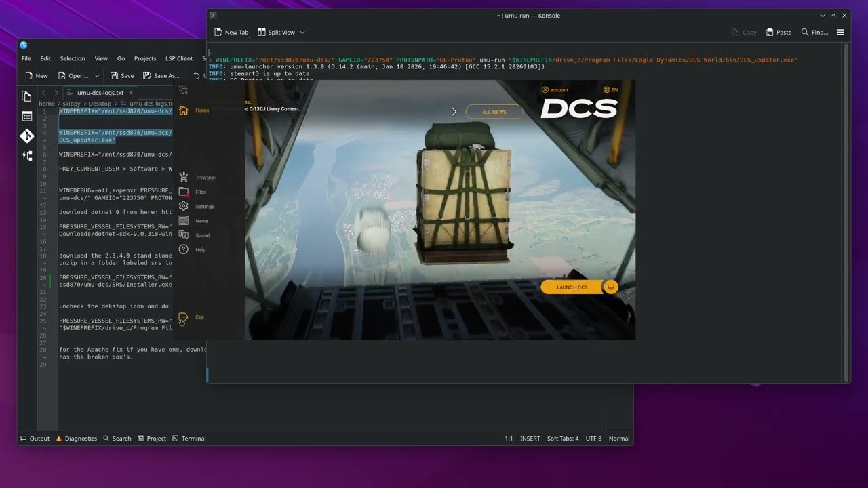Click 'download dotnet 9 from here' line in Kate

pyautogui.click(x=115, y=212)
